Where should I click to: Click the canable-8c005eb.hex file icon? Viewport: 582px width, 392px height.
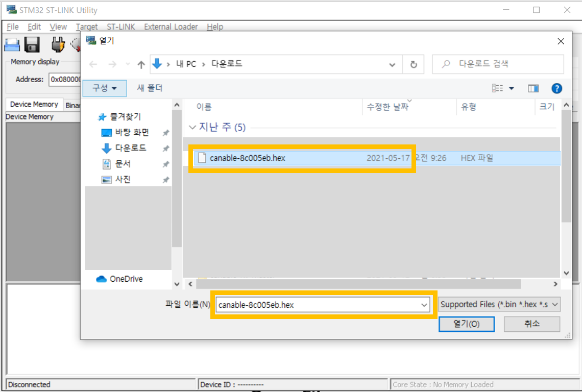click(x=202, y=158)
